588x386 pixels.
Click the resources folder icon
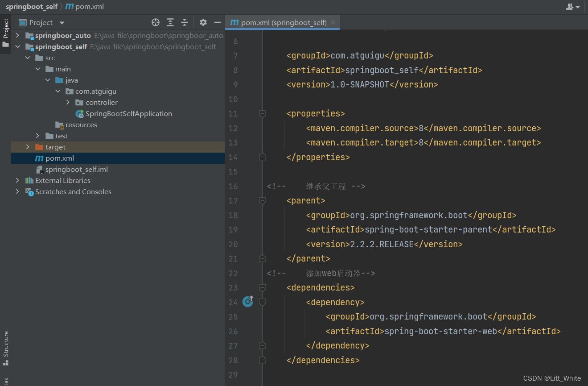pyautogui.click(x=59, y=125)
